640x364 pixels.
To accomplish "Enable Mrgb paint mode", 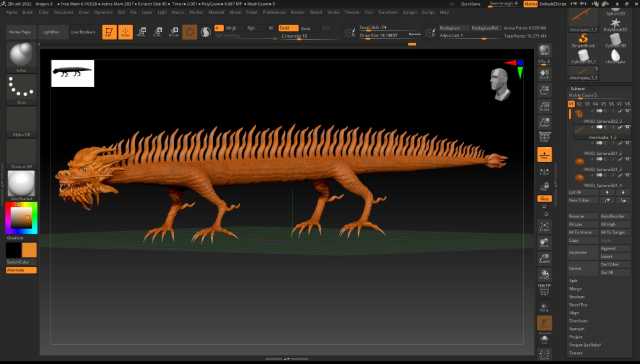I will (x=231, y=28).
